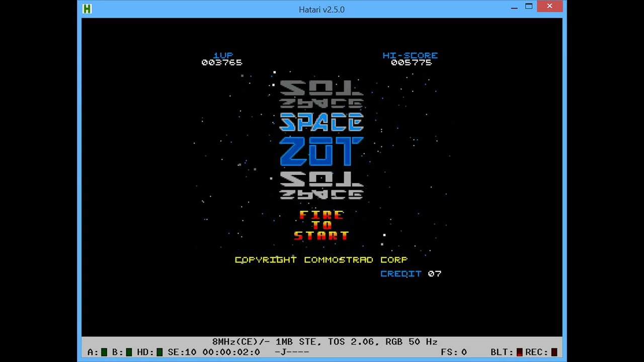Click the 1UP score label
This screenshot has height=362, width=644.
(223, 55)
